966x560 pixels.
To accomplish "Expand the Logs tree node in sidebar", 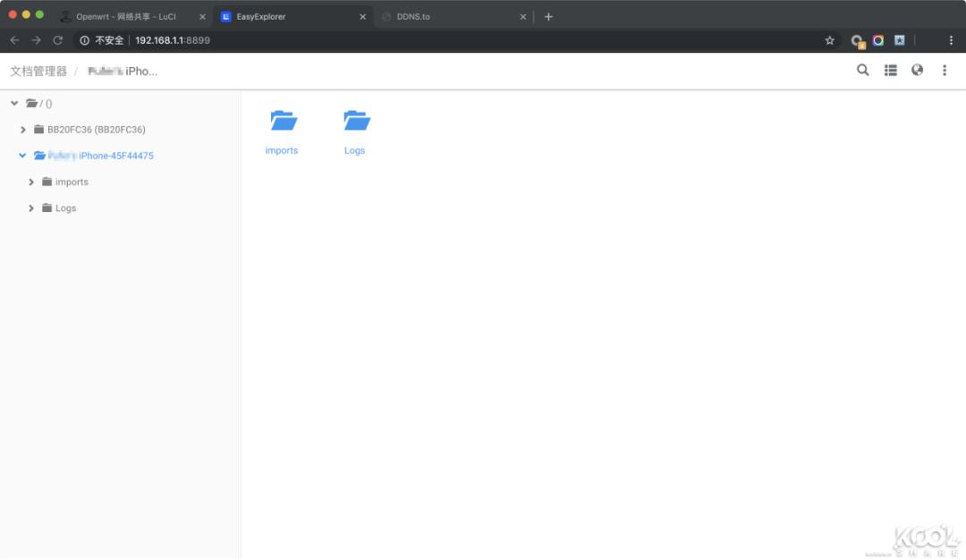I will pyautogui.click(x=30, y=208).
